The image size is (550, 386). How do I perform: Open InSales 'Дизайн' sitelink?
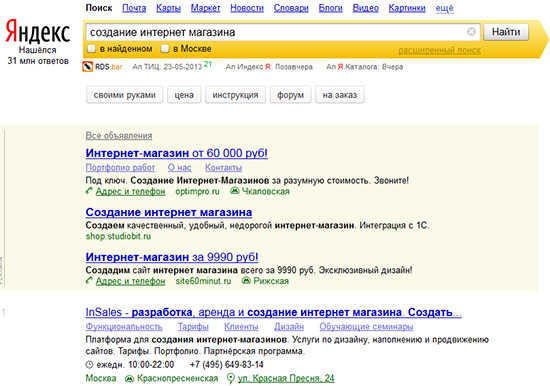coord(289,327)
